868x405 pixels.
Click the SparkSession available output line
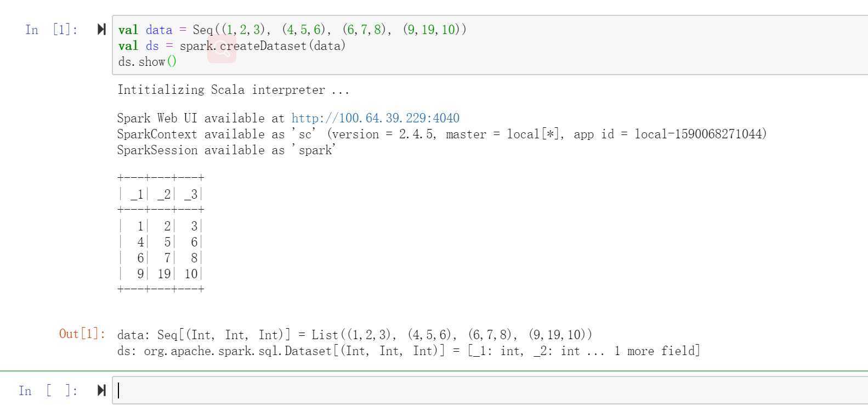(x=226, y=150)
